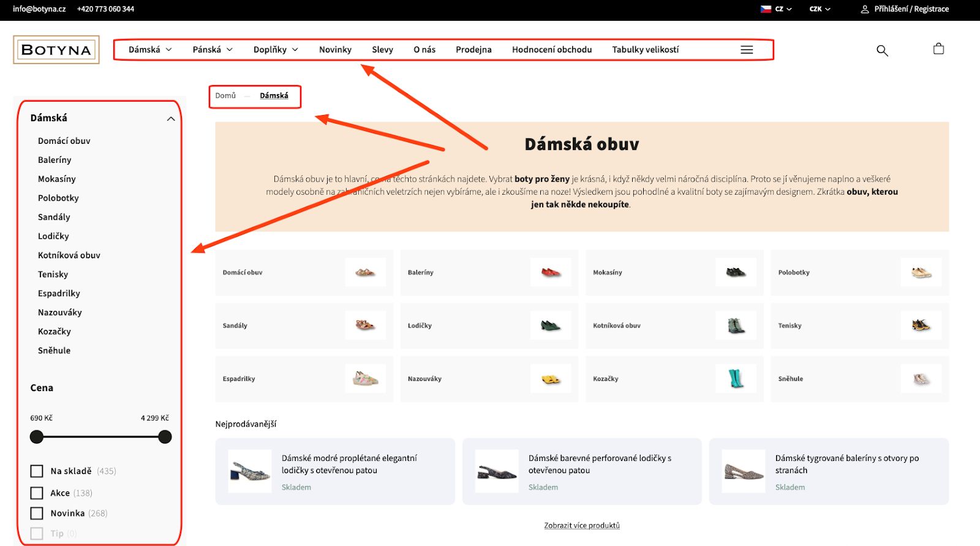Viewport: 980px width, 546px height.
Task: Check the Novinka filter checkbox
Action: (37, 513)
